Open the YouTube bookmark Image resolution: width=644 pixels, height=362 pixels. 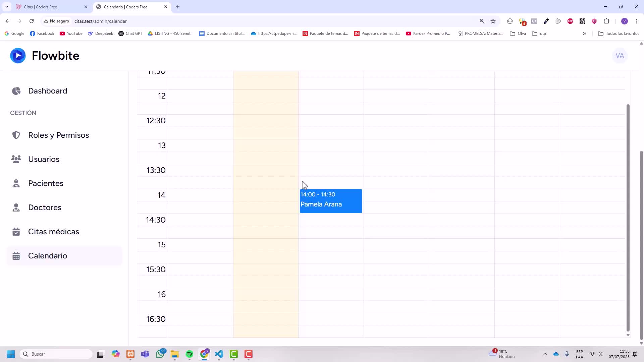[x=71, y=34]
